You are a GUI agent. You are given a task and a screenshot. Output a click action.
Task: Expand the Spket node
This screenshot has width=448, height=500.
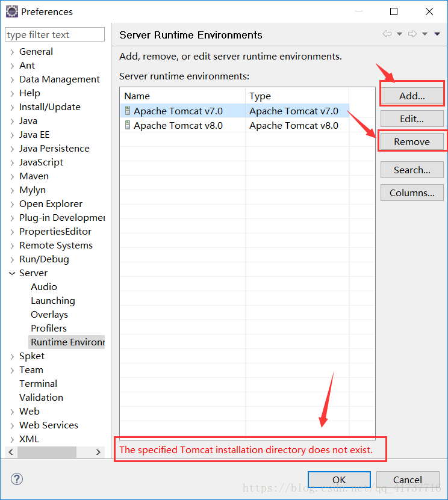tap(12, 357)
